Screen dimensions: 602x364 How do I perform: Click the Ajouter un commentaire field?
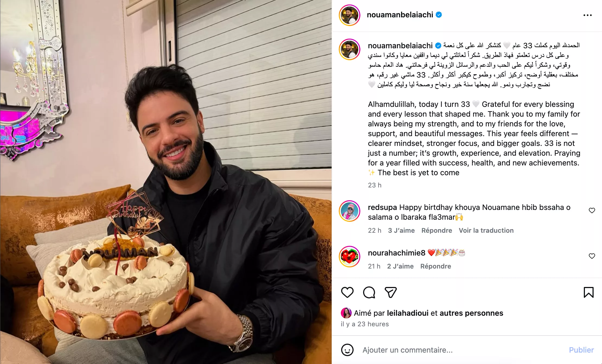(461, 350)
